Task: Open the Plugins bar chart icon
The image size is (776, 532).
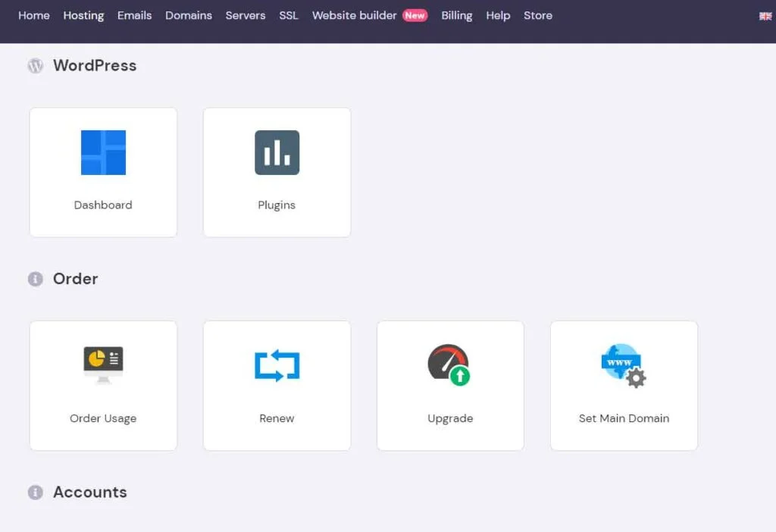Action: 277,152
